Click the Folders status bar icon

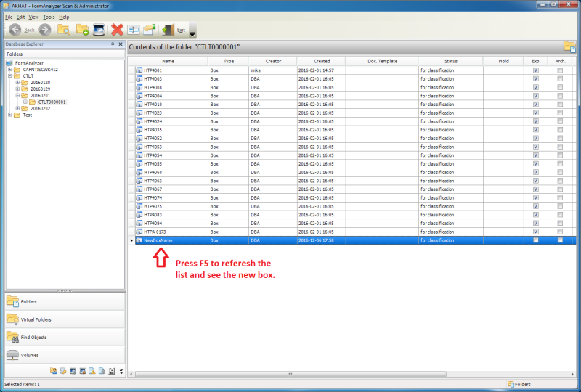[511, 384]
